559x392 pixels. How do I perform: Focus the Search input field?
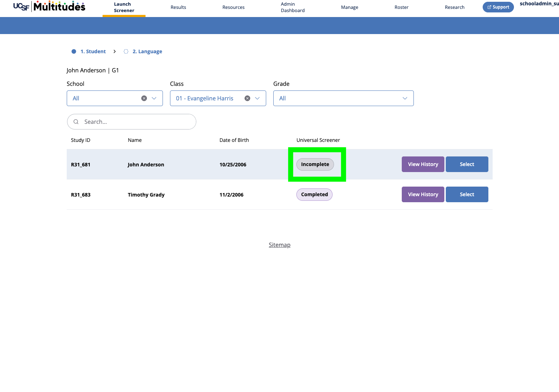point(132,122)
